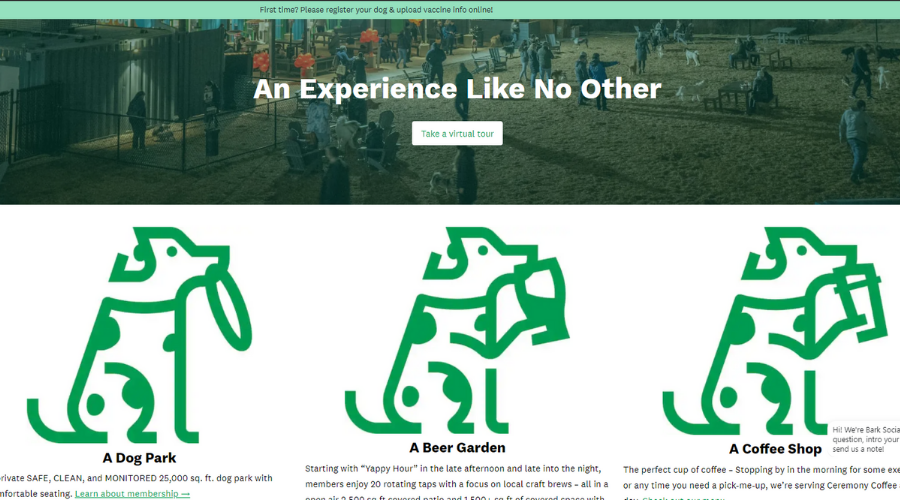Follow the Learn about membership link
The height and width of the screenshot is (500, 900).
127,494
